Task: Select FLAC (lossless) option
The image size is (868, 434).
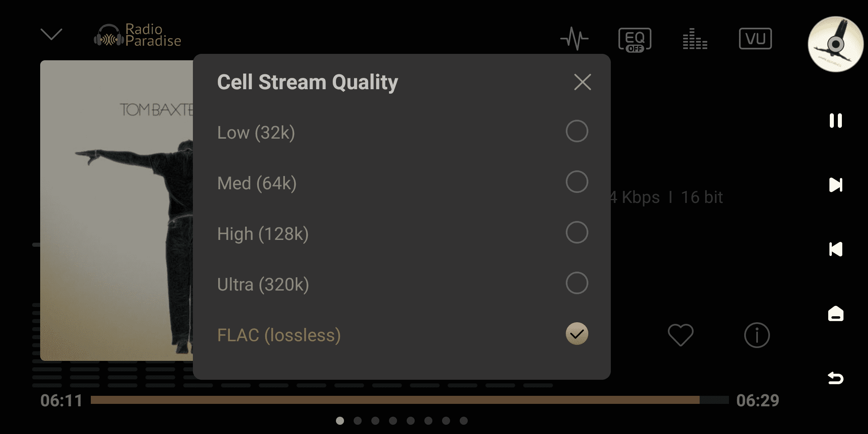Action: point(577,334)
